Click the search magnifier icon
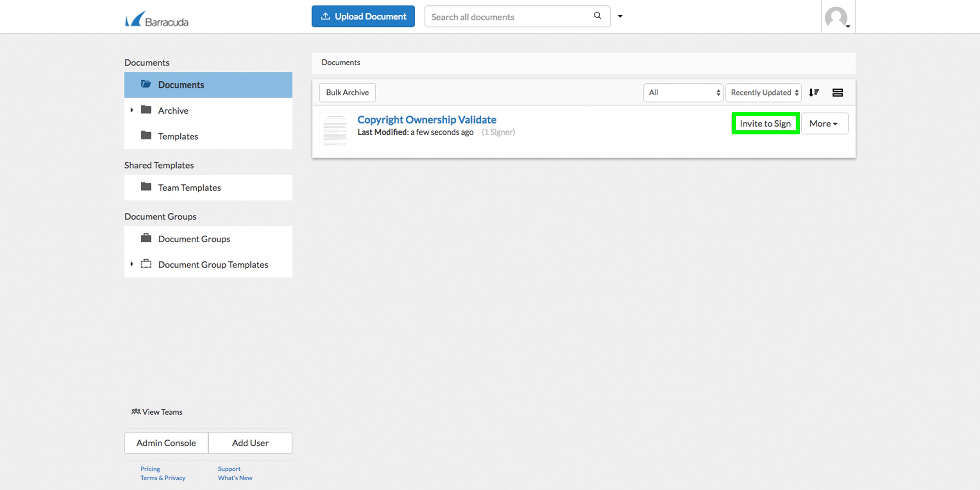The height and width of the screenshot is (490, 980). click(x=597, y=16)
